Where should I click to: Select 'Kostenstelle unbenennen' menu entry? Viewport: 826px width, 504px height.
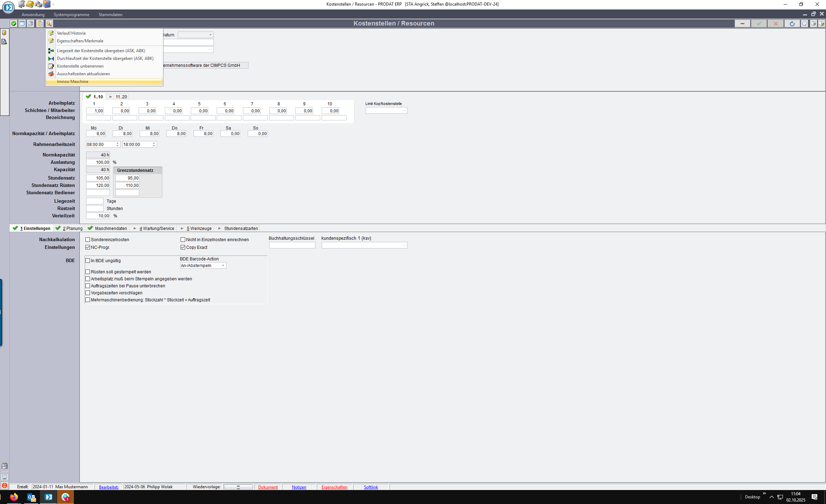(x=80, y=66)
